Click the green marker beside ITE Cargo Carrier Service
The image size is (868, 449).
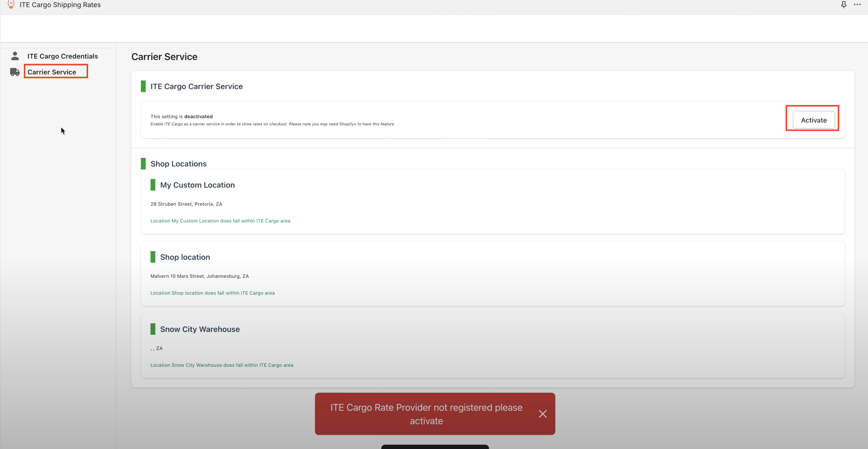[x=143, y=86]
